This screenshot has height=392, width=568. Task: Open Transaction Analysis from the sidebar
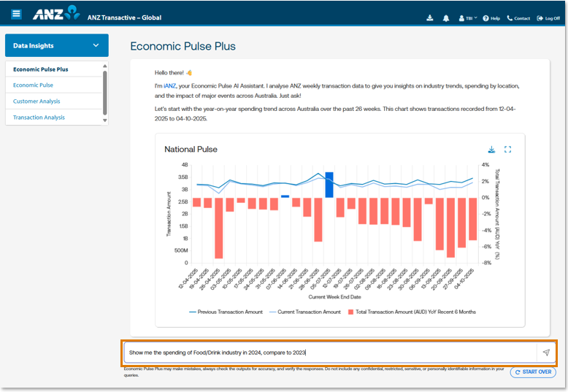pos(39,118)
